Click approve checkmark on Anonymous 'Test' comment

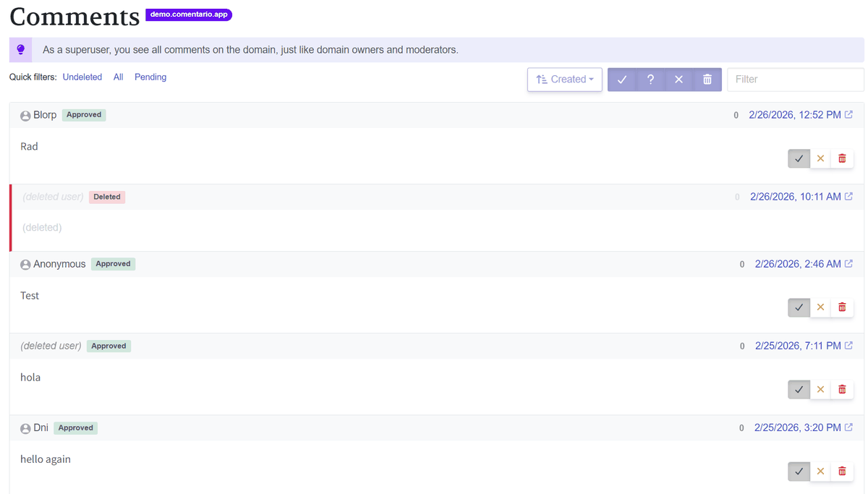799,307
